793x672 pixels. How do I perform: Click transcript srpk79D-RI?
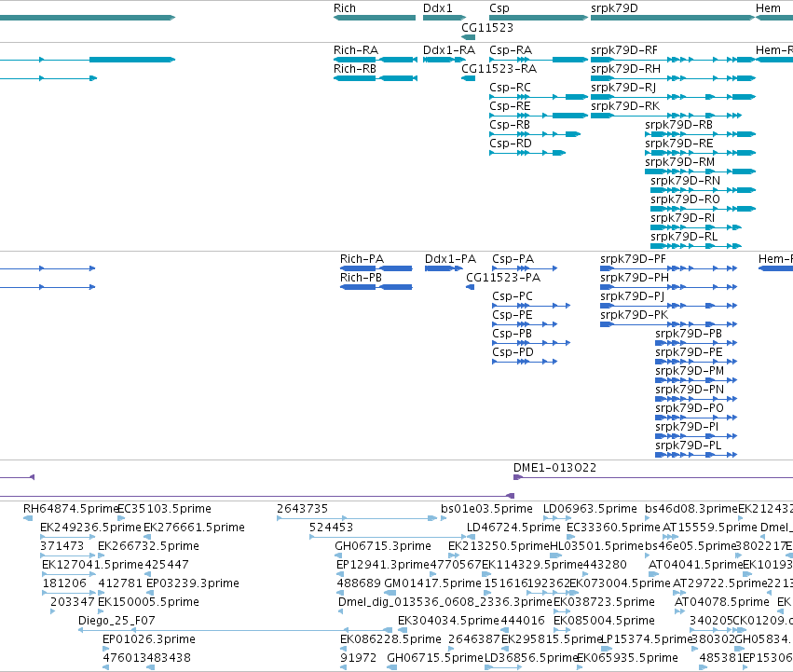[682, 219]
